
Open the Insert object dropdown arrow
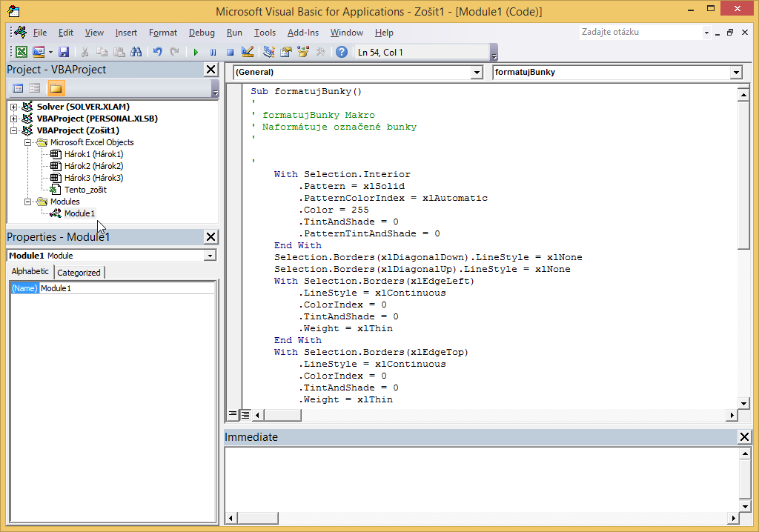pyautogui.click(x=50, y=52)
